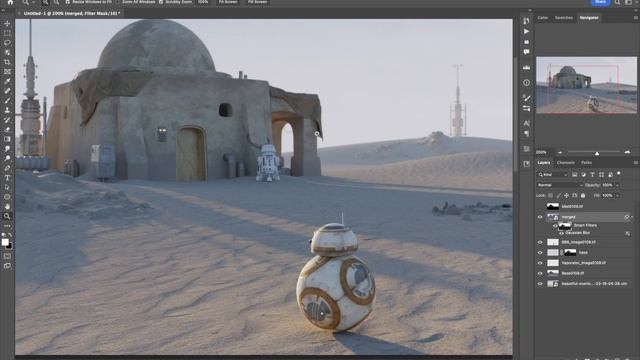Select the History Brush tool
Viewport: 640px width, 360px height.
[7, 120]
